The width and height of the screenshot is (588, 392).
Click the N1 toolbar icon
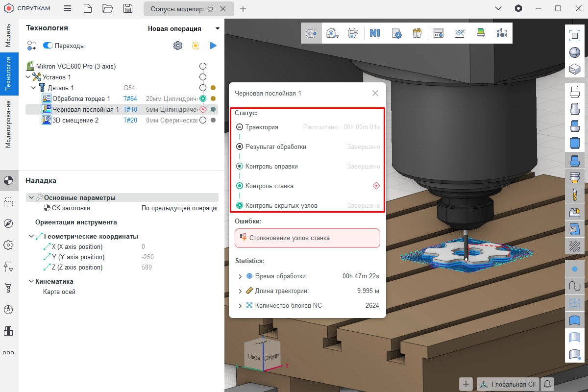pyautogui.click(x=375, y=33)
